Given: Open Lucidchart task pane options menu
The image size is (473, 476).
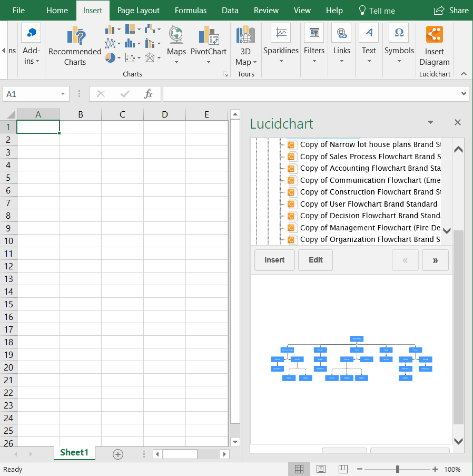Looking at the screenshot, I should coord(430,122).
